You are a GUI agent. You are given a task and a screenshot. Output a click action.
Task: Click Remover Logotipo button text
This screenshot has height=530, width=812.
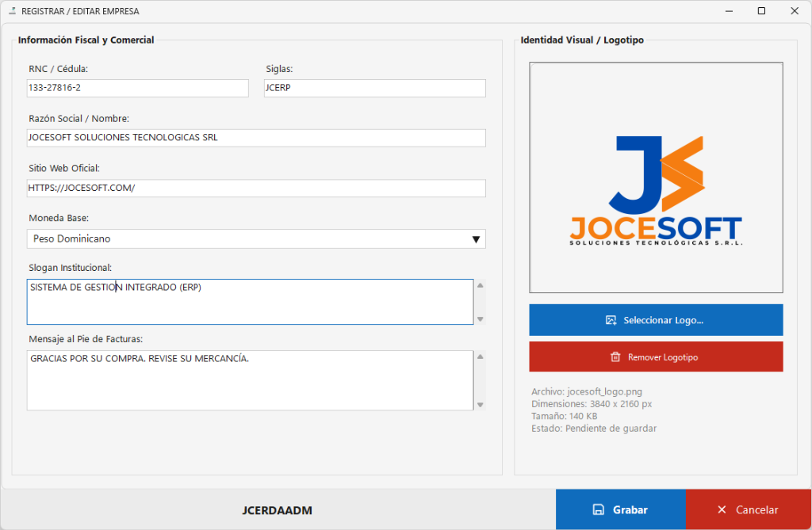[663, 357]
